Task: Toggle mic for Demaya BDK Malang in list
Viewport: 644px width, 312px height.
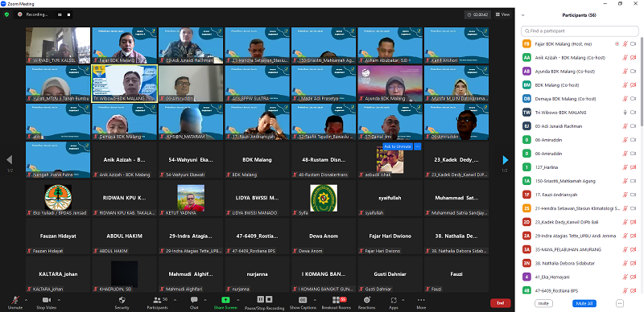Action: point(625,99)
